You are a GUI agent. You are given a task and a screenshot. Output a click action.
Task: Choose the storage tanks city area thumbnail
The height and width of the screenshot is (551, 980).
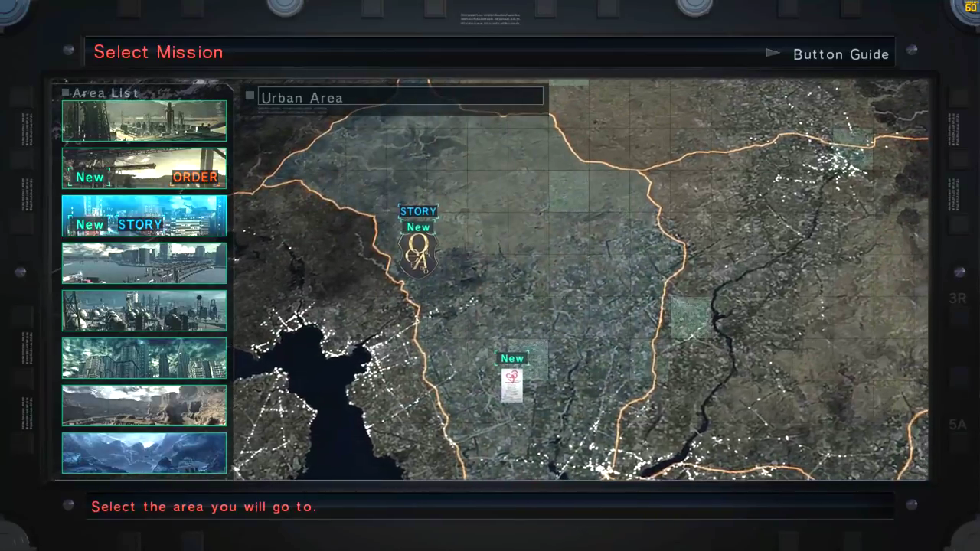coord(144,310)
